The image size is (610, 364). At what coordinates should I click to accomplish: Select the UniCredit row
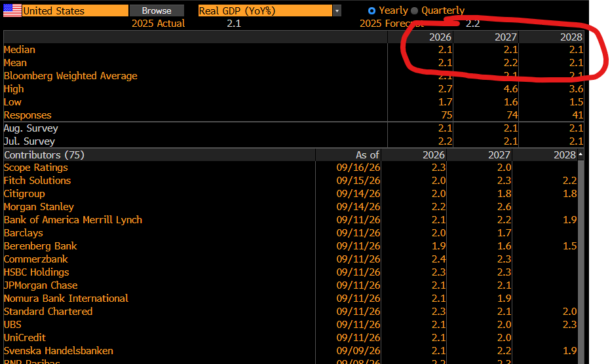tap(290, 338)
